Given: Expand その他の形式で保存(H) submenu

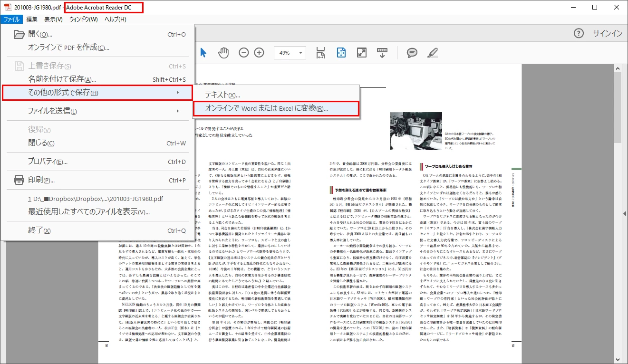Looking at the screenshot, I should [x=97, y=93].
